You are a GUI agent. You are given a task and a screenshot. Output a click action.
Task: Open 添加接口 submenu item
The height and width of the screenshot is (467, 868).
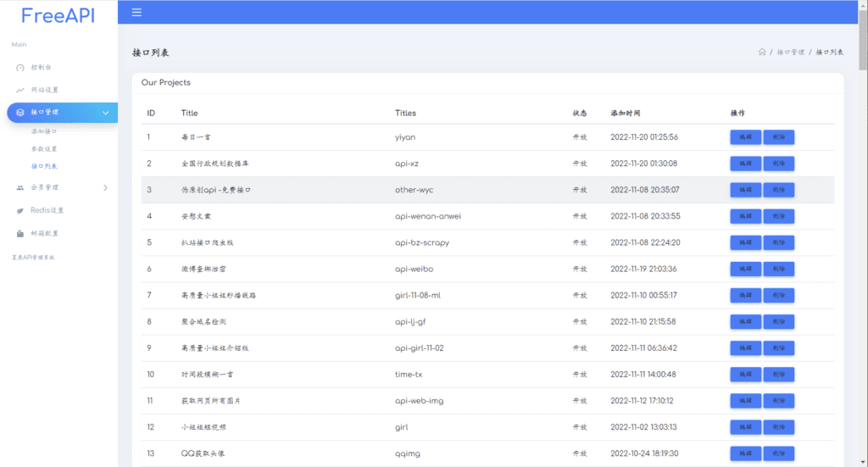click(x=44, y=131)
